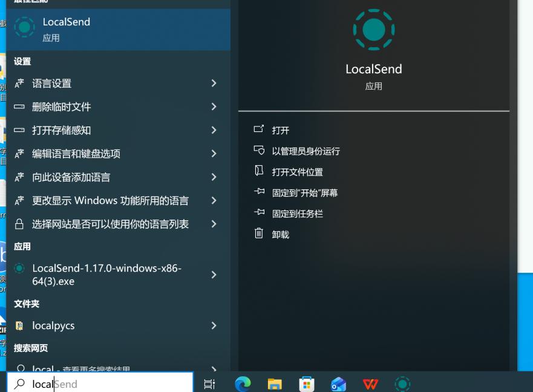
Task: Open WPS Office from taskbar
Action: pyautogui.click(x=370, y=384)
